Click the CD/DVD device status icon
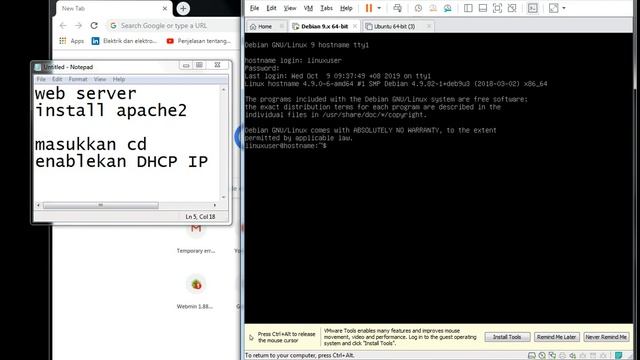This screenshot has width=640, height=360. (542, 356)
